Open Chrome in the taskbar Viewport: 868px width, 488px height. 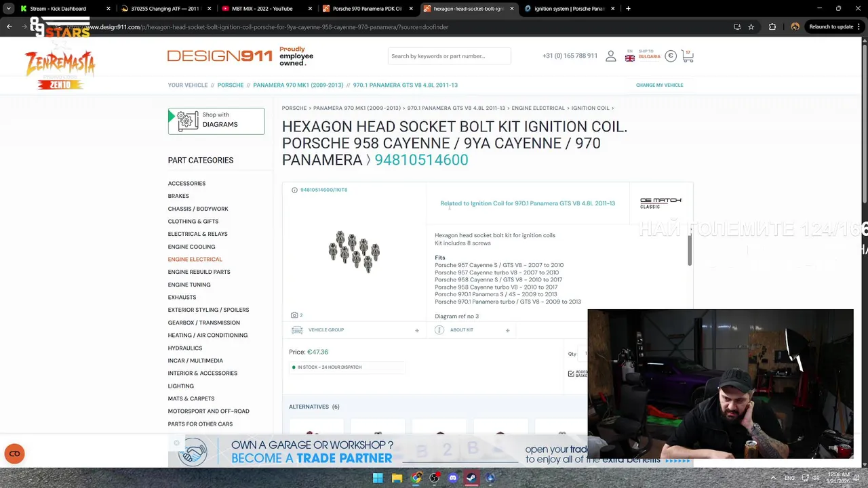coord(416,478)
